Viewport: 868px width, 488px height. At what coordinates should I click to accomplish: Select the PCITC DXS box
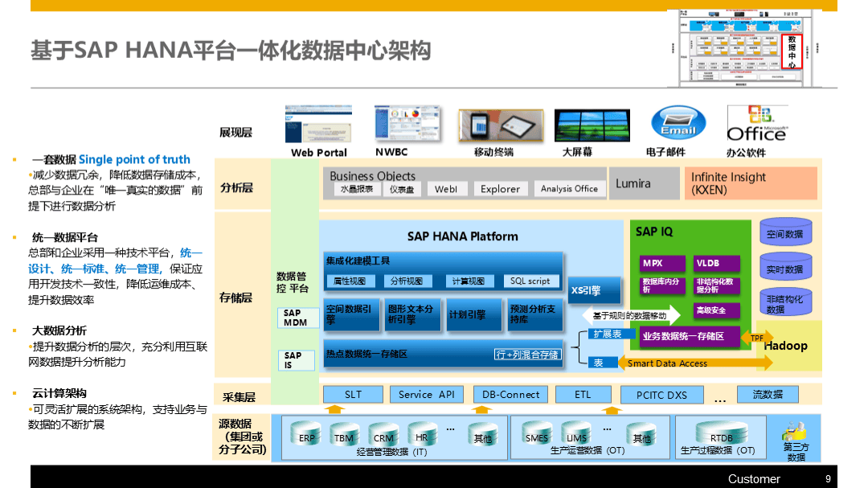(x=661, y=395)
